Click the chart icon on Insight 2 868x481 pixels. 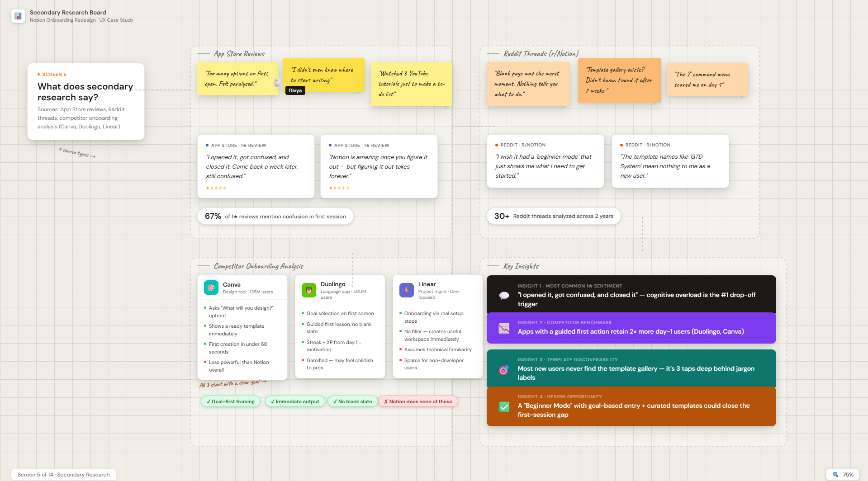coord(504,328)
